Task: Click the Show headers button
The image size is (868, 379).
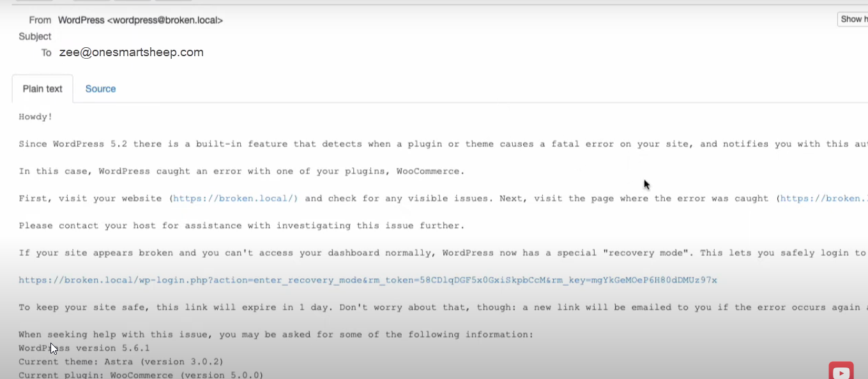Action: 853,19
